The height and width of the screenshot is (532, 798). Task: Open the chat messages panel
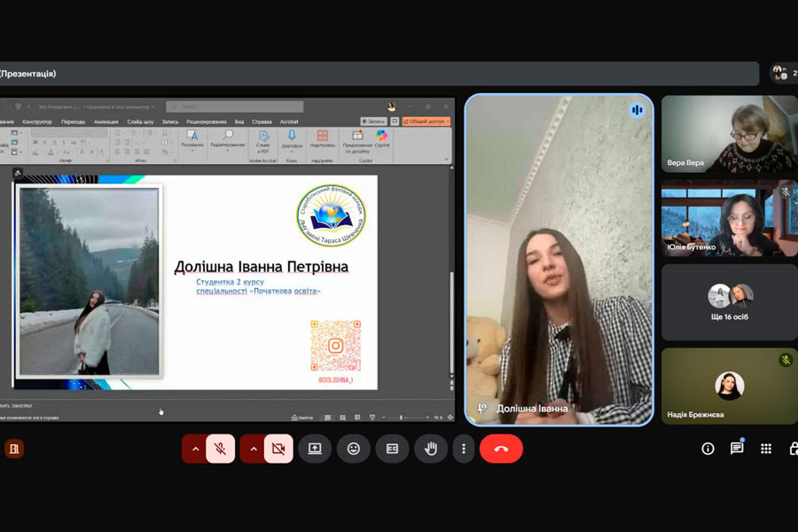(737, 449)
